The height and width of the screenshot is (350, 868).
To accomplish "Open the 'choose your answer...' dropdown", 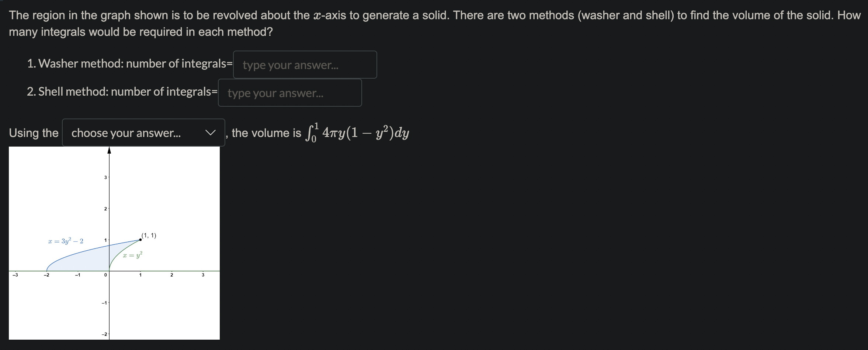I will (143, 133).
